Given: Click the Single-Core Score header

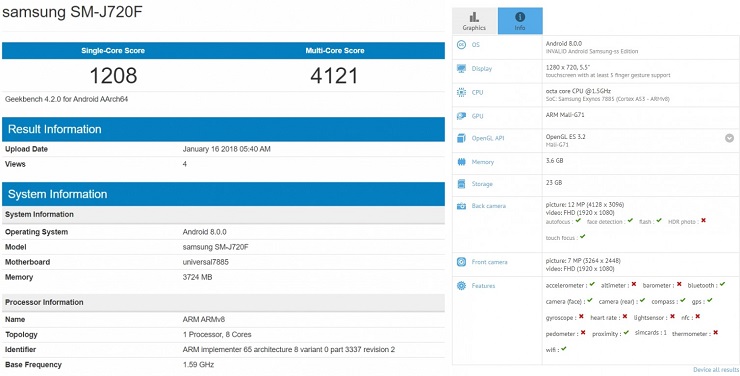Looking at the screenshot, I should pyautogui.click(x=113, y=50).
